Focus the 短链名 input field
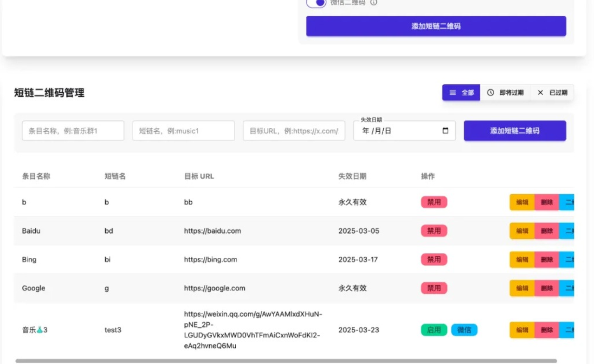The width and height of the screenshot is (594, 364). point(183,131)
